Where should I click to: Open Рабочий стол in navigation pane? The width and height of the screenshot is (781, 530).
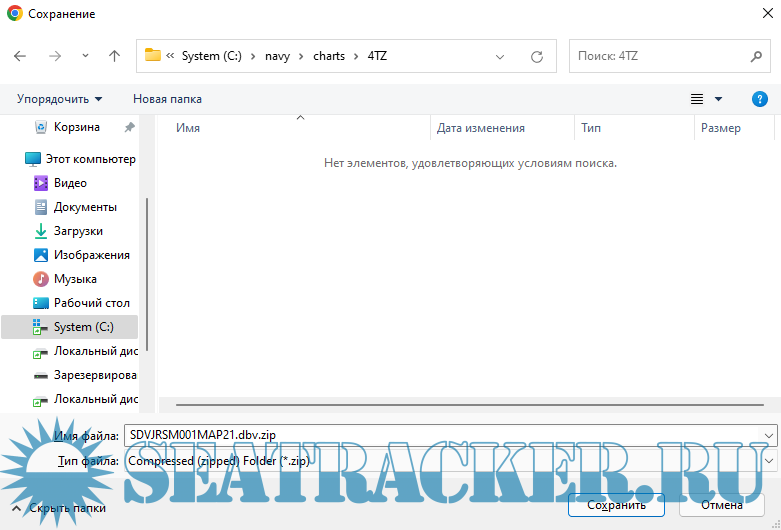point(91,303)
